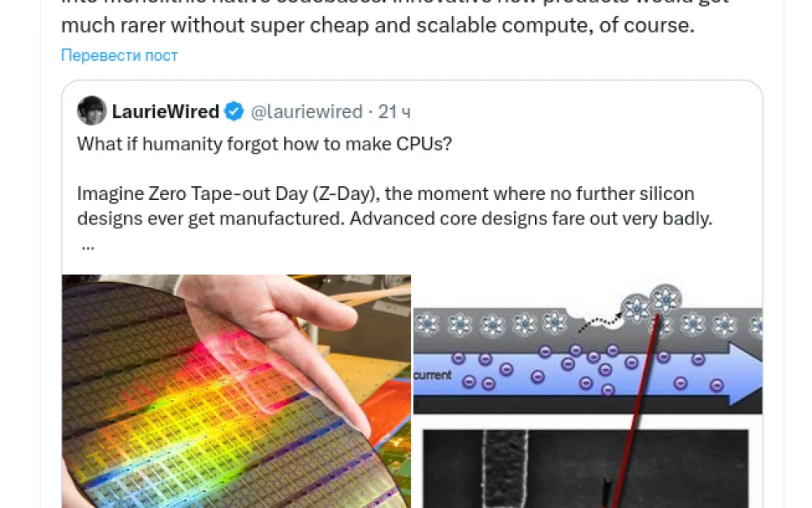Open LaurieWired's profile avatar picture
This screenshot has height=508, width=812.
click(x=92, y=111)
